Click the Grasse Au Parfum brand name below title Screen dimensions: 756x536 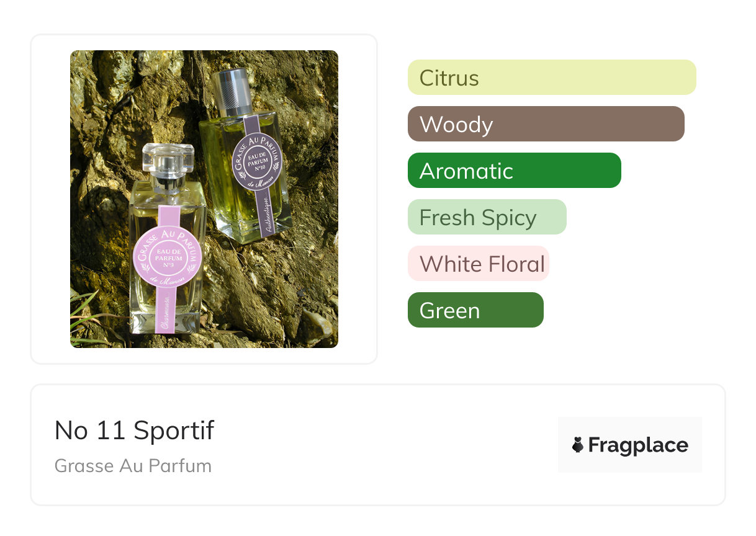click(x=133, y=466)
